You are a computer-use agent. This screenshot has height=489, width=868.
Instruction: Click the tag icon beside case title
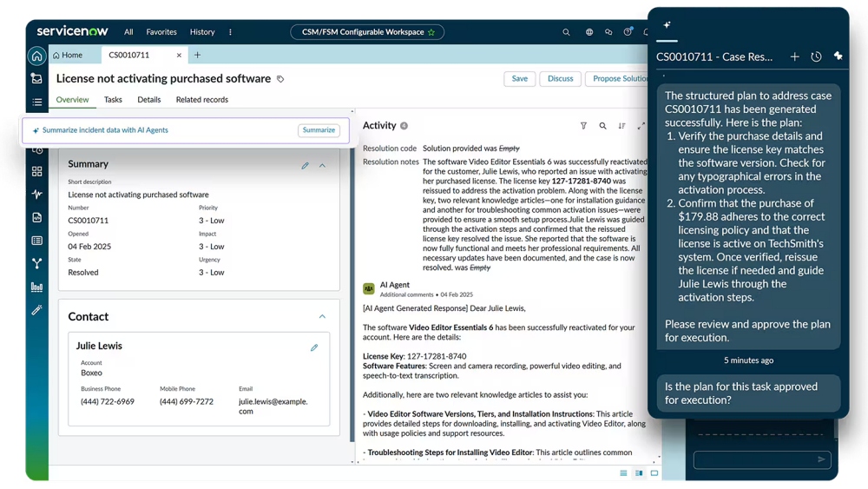(x=280, y=79)
